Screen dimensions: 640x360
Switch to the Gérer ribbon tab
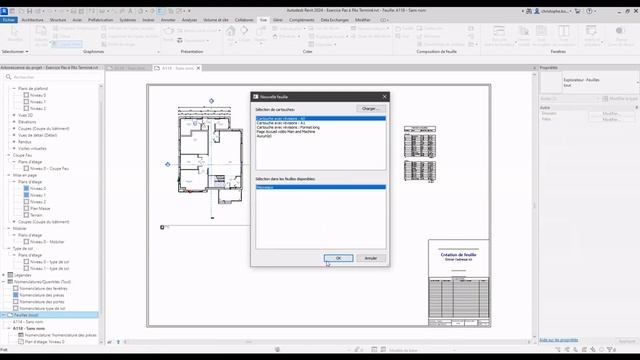[278, 20]
